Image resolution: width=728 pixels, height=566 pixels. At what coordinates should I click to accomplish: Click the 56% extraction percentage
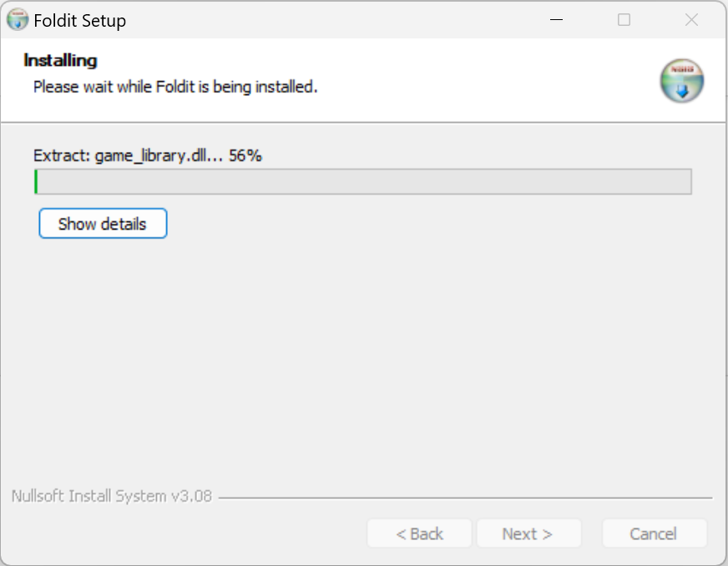245,155
